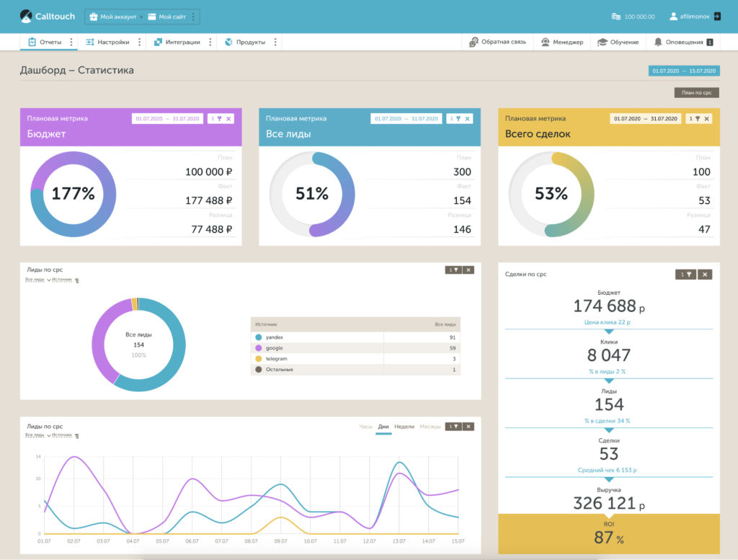Click the Обучение graduation cap icon
Image resolution: width=738 pixels, height=560 pixels.
pyautogui.click(x=603, y=42)
